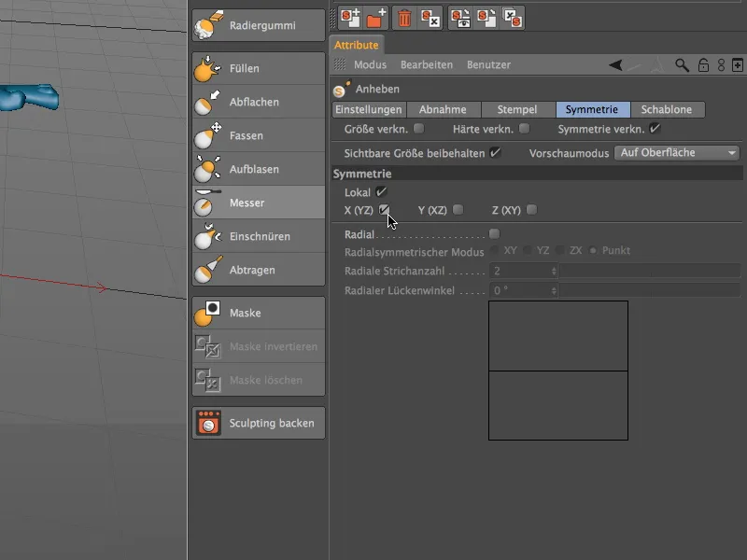
Task: Select the Aufblasen inflate tool
Action: [x=259, y=169]
